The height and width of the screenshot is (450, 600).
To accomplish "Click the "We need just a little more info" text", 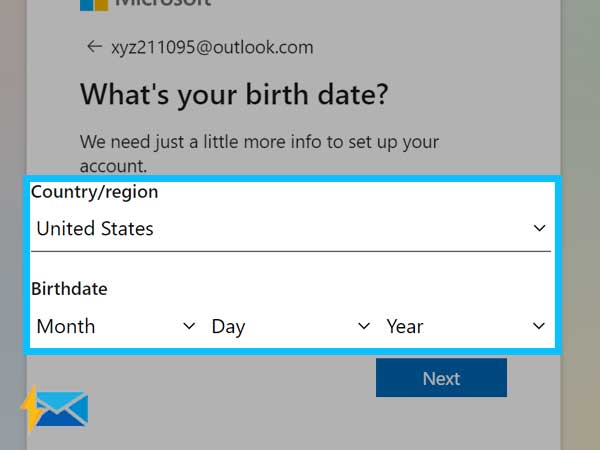I will click(259, 142).
